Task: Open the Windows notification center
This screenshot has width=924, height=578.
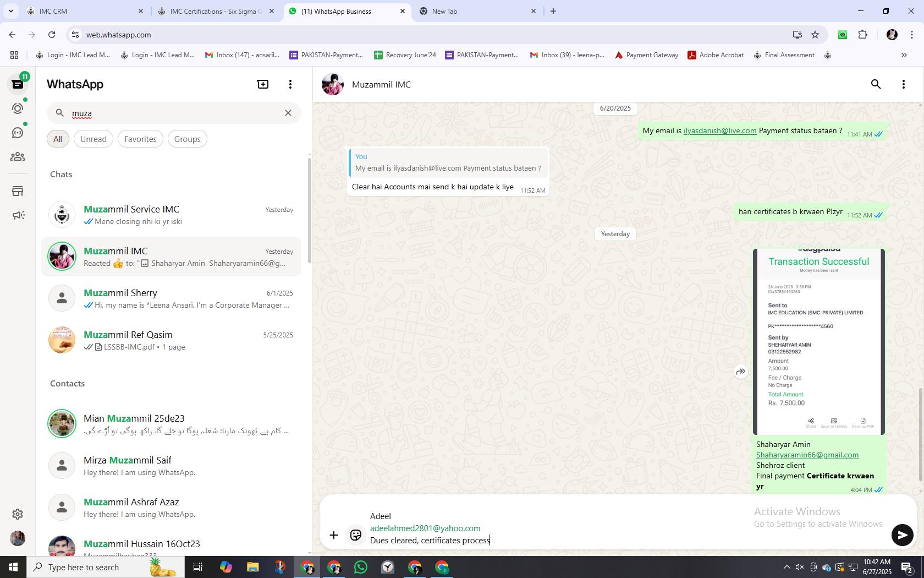Action: tap(908, 567)
